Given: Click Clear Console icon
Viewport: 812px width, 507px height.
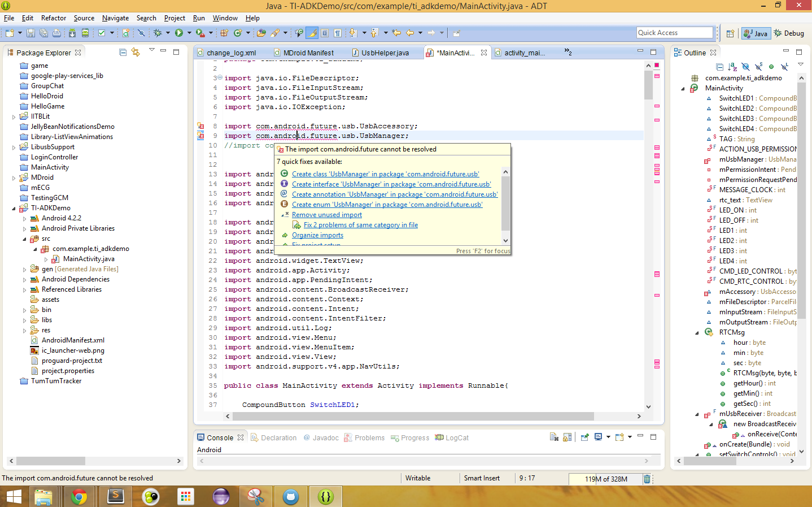Looking at the screenshot, I should point(554,437).
